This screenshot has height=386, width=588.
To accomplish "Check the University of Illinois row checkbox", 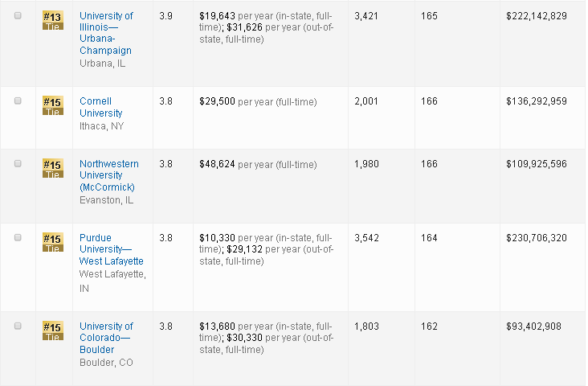I will click(x=18, y=15).
